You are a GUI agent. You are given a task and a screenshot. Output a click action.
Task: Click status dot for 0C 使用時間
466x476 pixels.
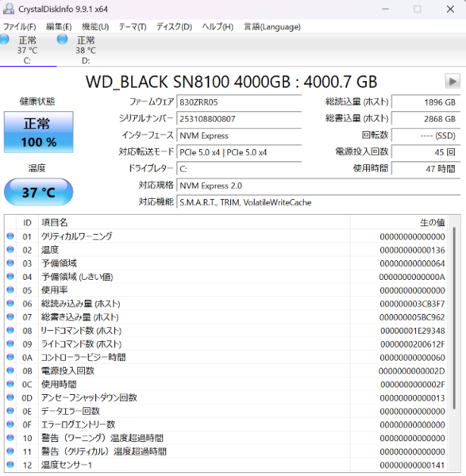10,384
